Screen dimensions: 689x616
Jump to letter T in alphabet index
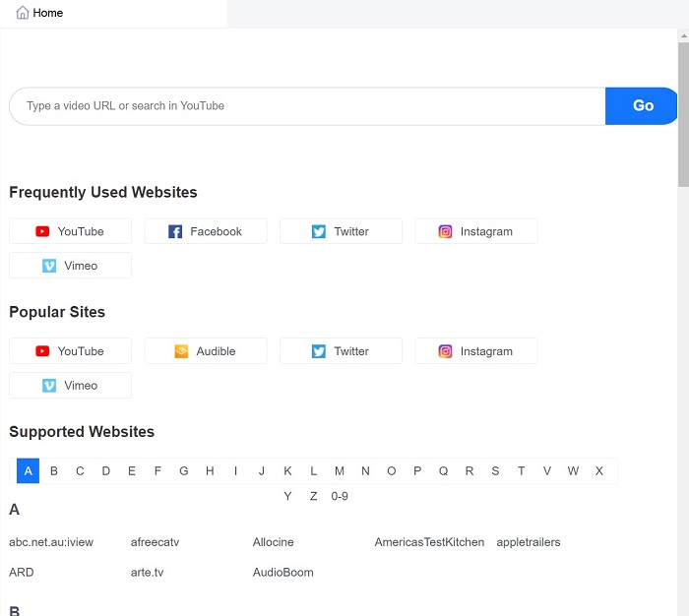pyautogui.click(x=521, y=471)
